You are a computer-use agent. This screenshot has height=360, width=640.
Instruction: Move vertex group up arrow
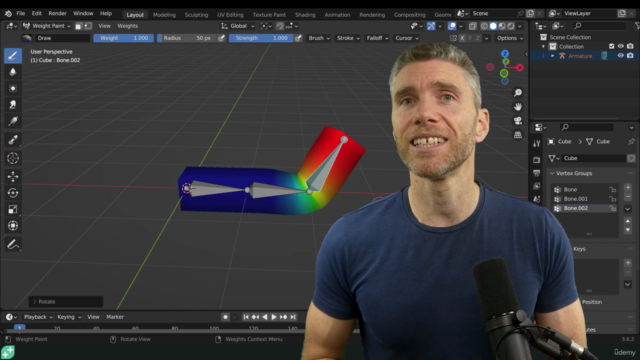click(628, 221)
